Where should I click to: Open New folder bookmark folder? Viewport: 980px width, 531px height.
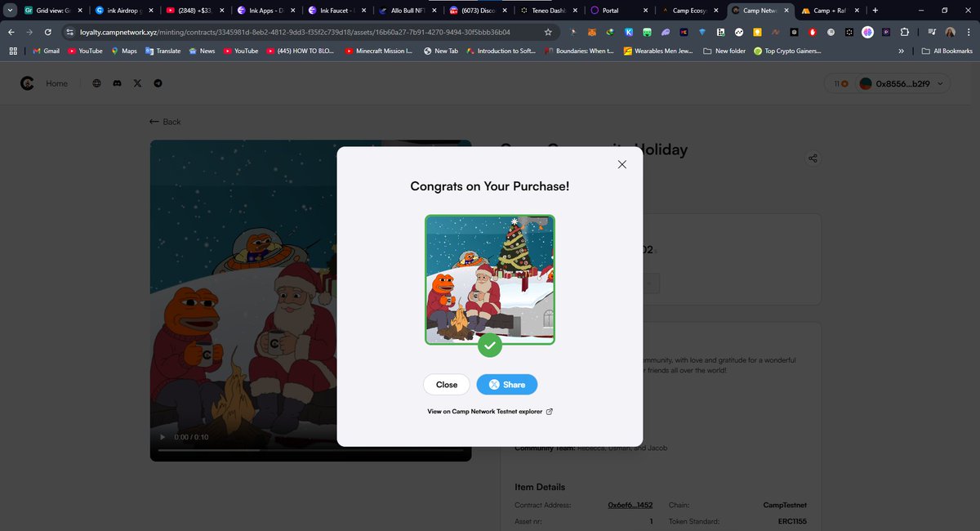click(724, 51)
